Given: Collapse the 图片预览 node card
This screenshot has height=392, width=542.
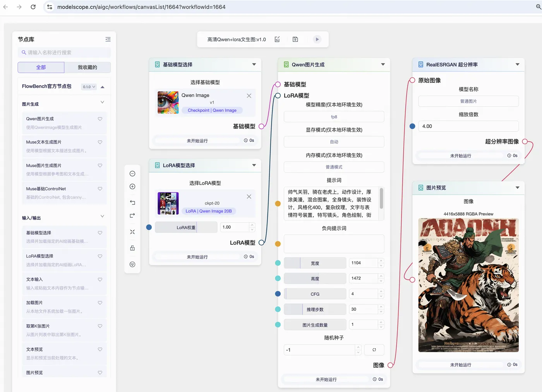Looking at the screenshot, I should (x=518, y=188).
